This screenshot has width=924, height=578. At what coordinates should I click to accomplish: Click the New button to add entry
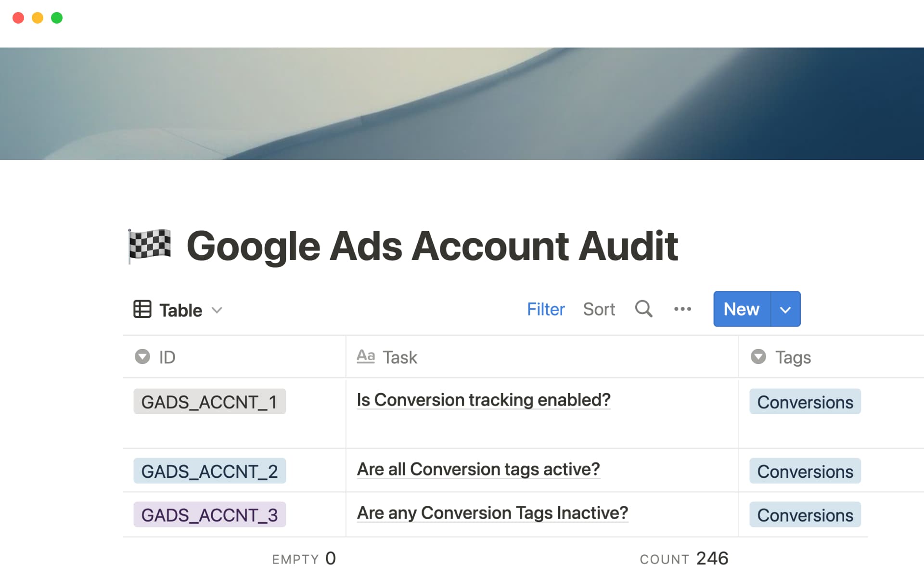(740, 309)
